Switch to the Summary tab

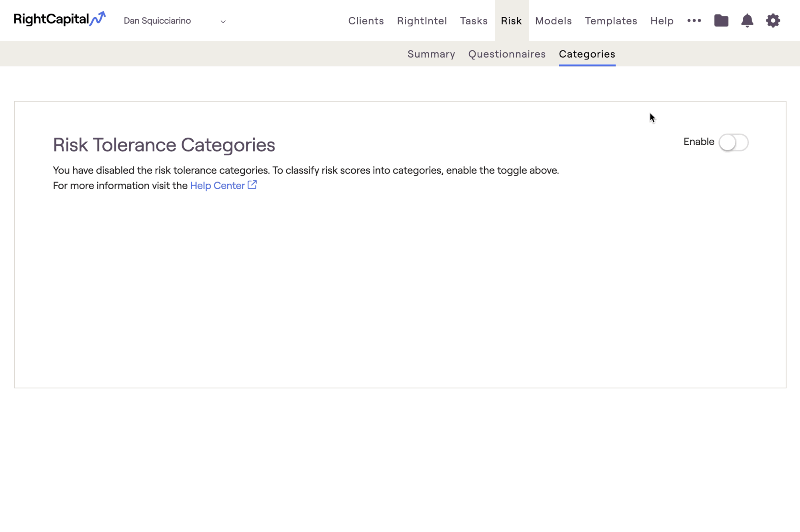431,54
